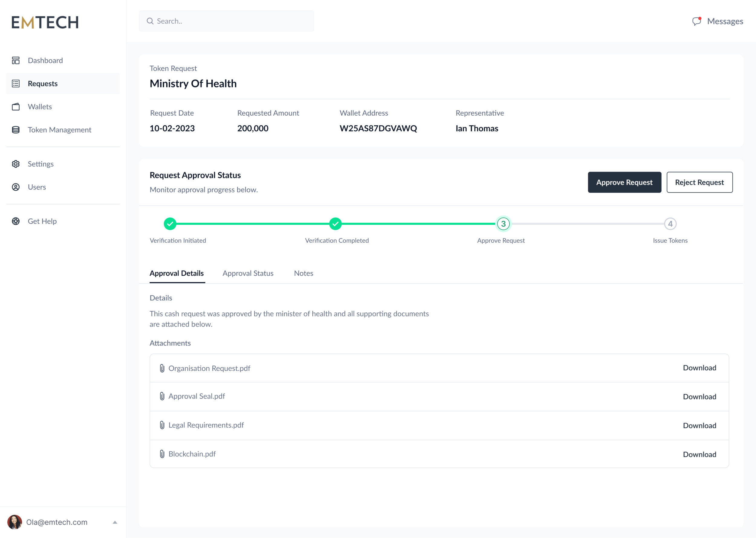This screenshot has height=538, width=756.
Task: Click the Token Management stack icon
Action: pos(15,130)
